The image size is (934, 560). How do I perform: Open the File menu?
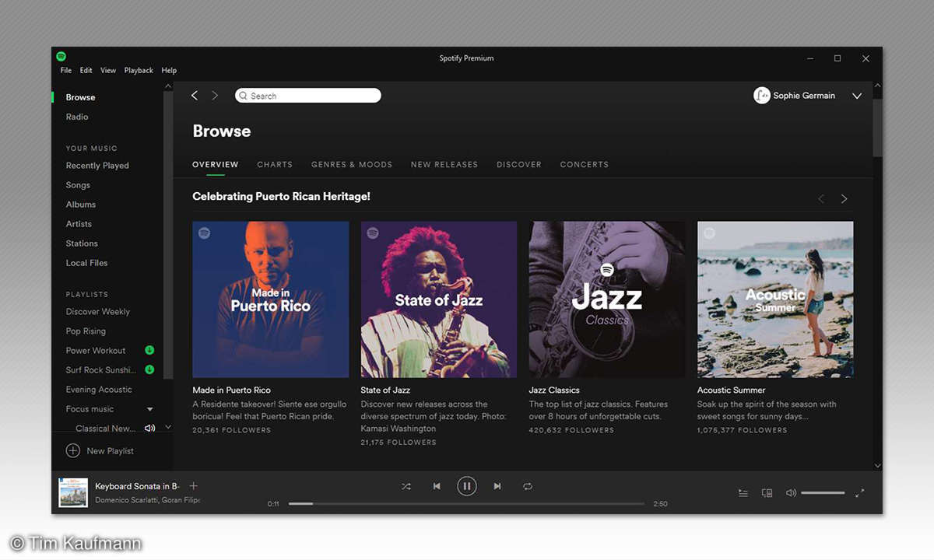66,70
